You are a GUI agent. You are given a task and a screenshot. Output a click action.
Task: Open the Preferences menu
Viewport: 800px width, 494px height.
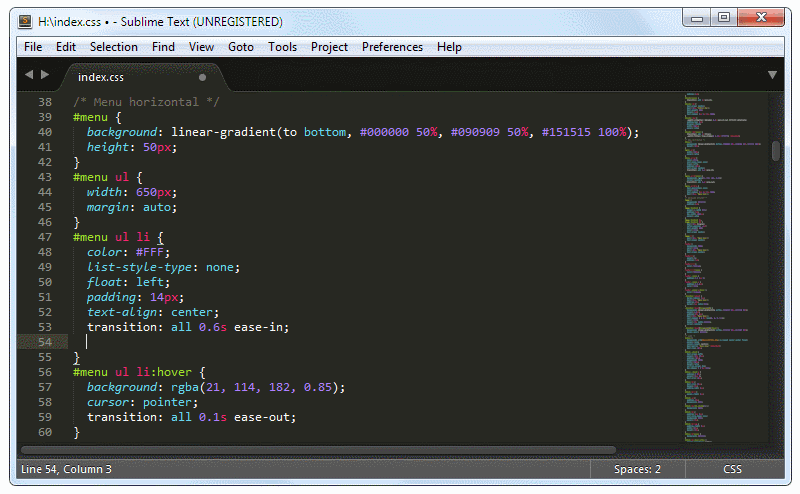pos(392,47)
